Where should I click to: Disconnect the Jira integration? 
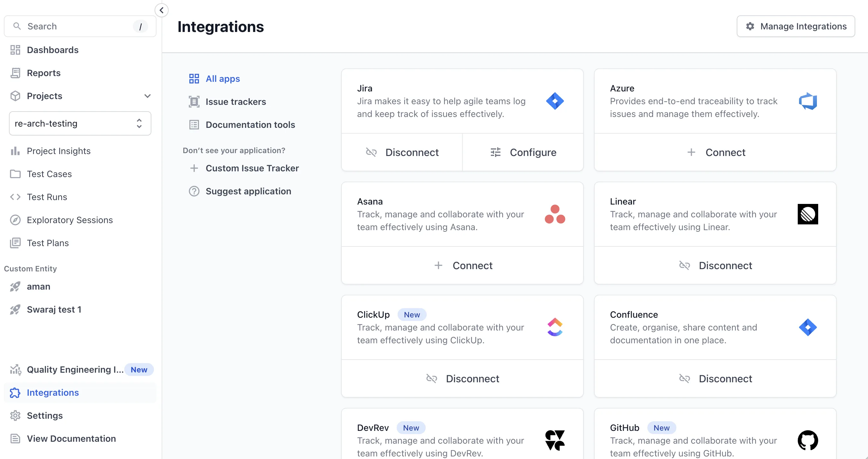click(x=402, y=152)
